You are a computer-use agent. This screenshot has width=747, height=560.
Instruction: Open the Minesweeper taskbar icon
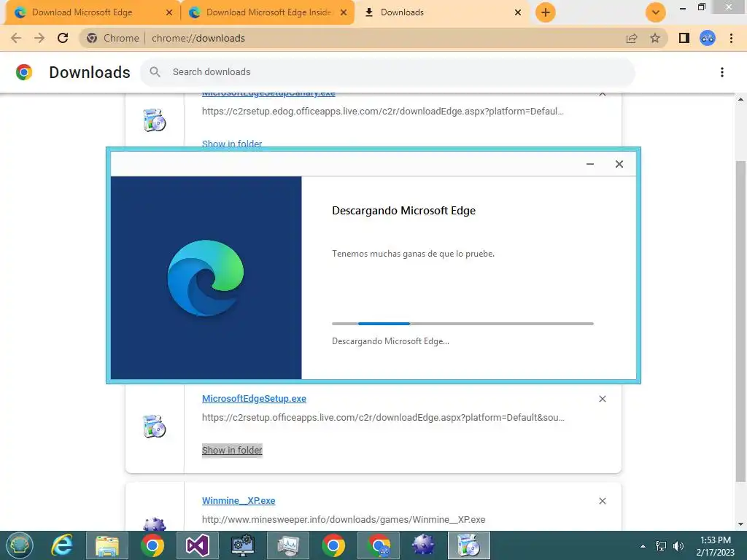point(424,545)
